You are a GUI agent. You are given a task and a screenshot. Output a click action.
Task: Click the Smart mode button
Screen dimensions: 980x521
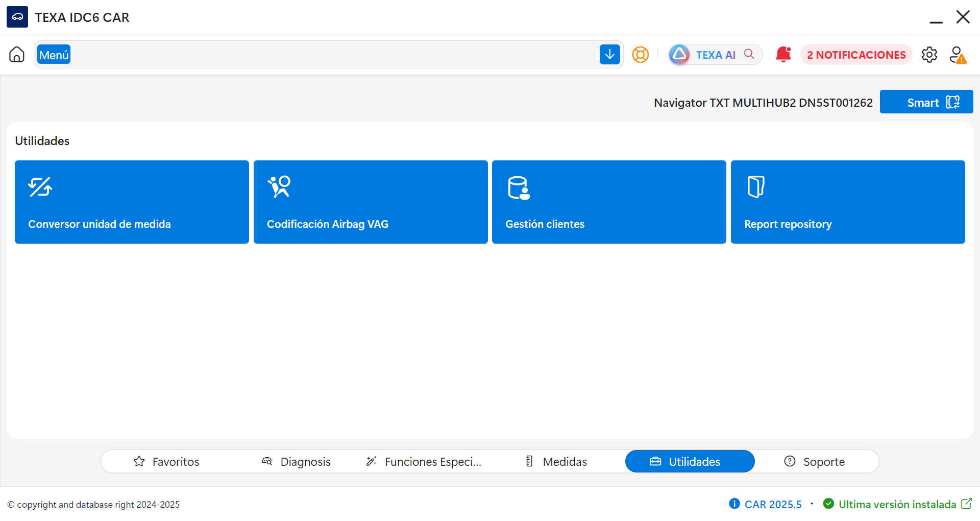(x=926, y=102)
